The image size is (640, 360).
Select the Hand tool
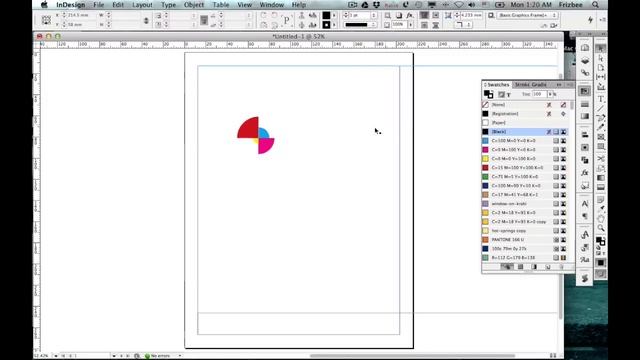pyautogui.click(x=600, y=218)
